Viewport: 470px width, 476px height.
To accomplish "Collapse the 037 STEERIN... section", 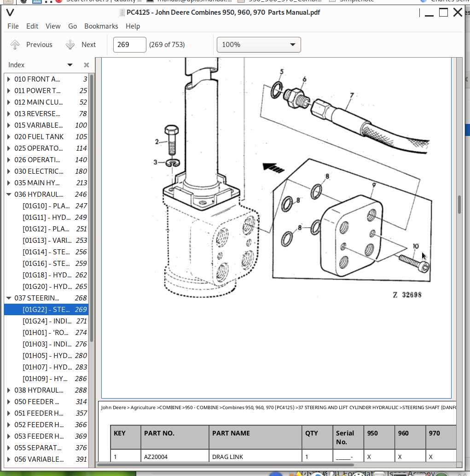I will coord(8,298).
